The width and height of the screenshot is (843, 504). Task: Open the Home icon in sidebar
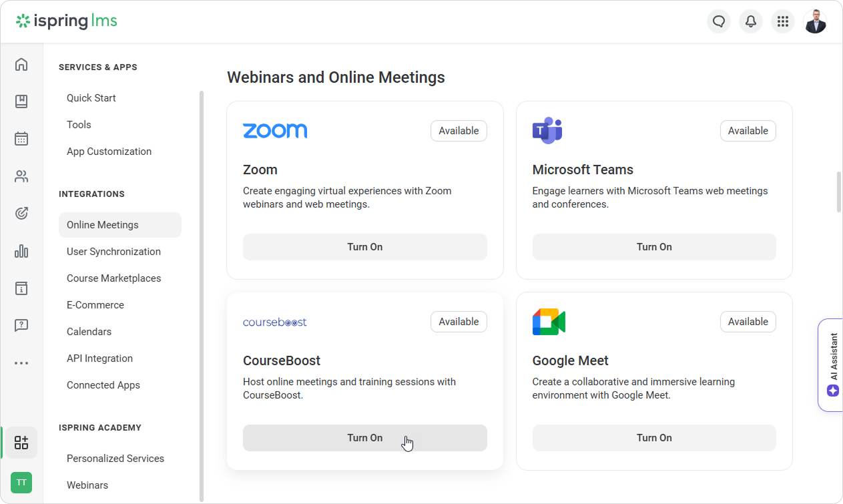[x=21, y=65]
